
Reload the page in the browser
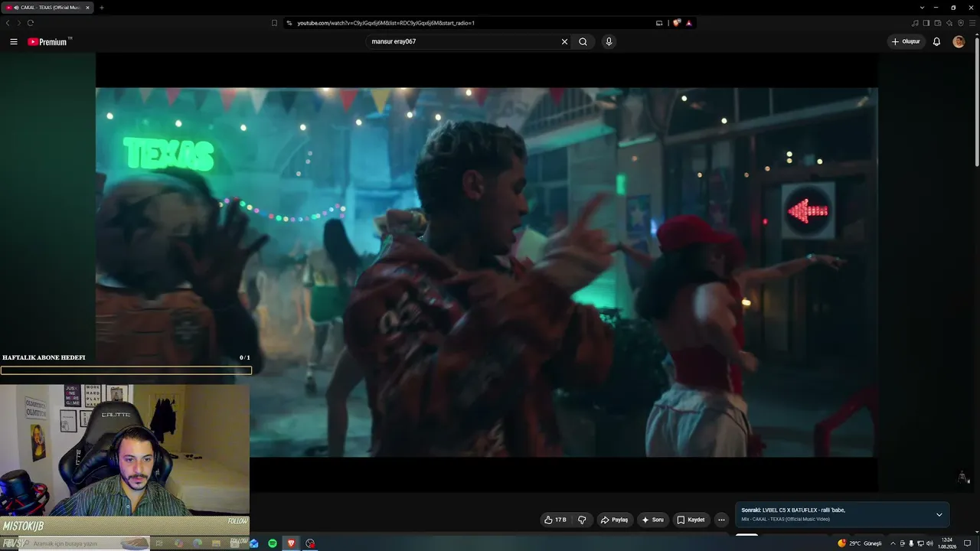tap(31, 23)
